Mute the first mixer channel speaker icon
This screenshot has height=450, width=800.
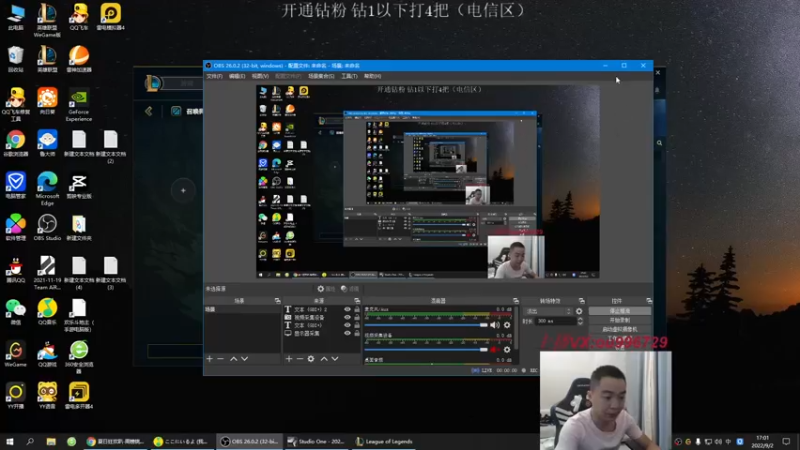(x=494, y=325)
